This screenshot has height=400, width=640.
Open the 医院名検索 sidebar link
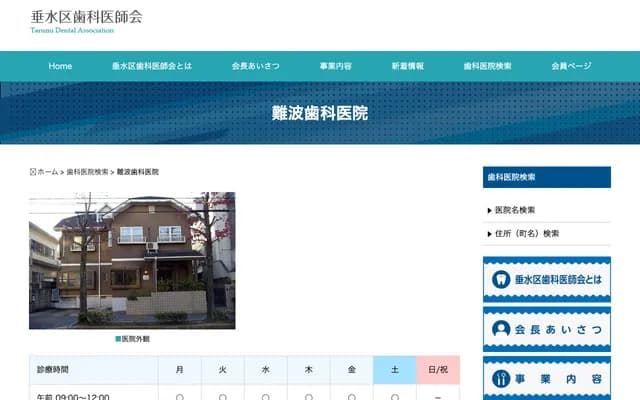515,210
